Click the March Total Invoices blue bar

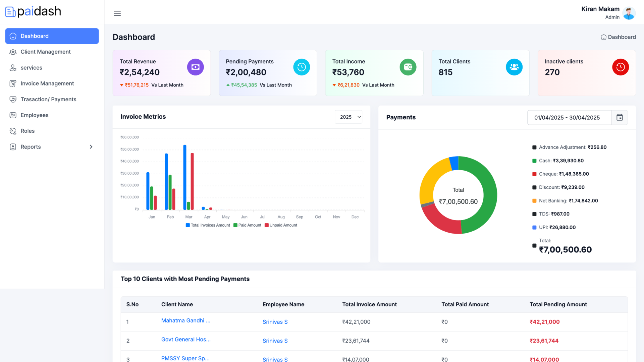(185, 178)
